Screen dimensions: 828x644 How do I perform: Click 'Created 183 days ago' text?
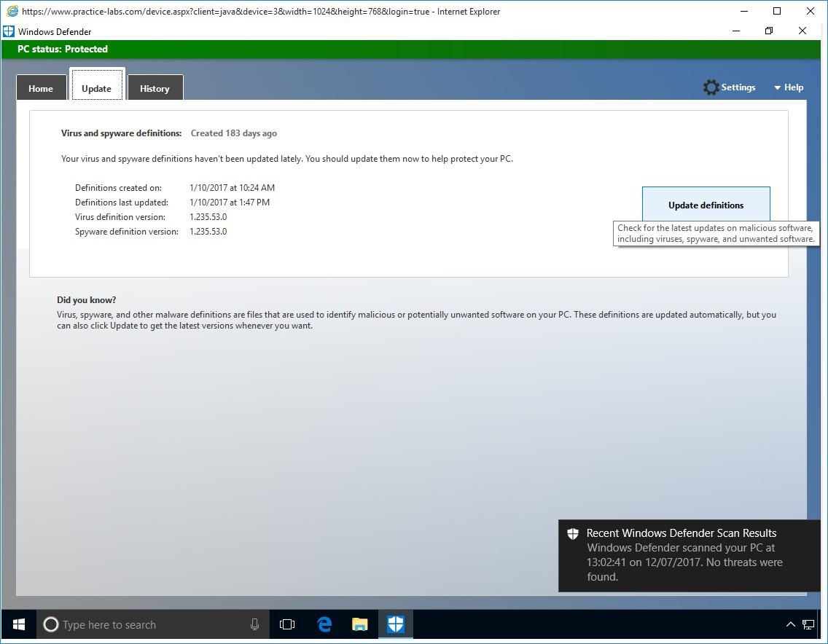pyautogui.click(x=234, y=133)
